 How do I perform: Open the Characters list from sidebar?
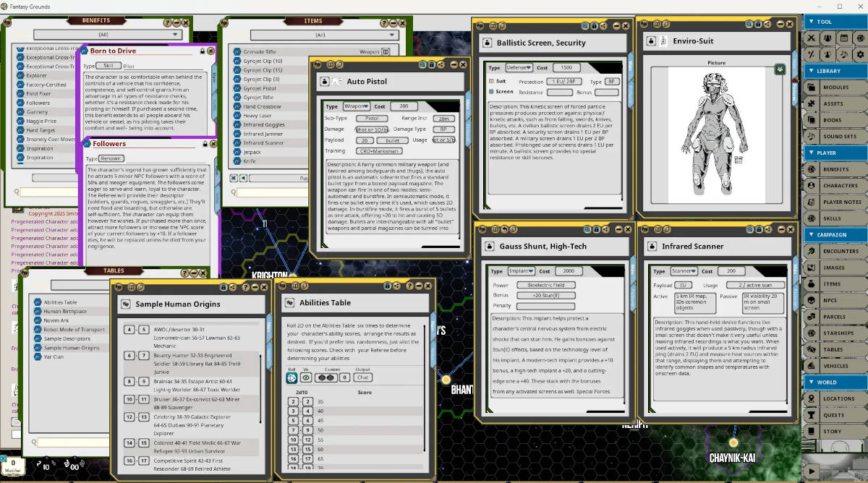click(835, 186)
